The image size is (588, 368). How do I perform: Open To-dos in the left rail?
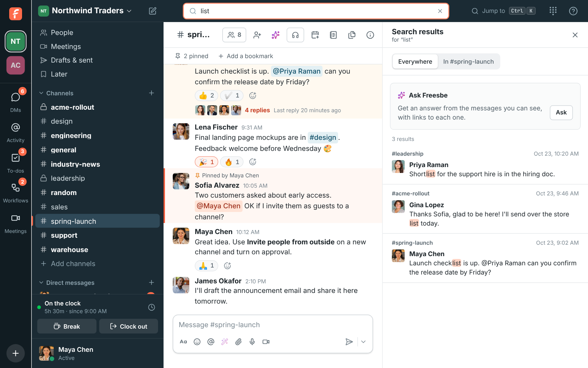pos(15,162)
